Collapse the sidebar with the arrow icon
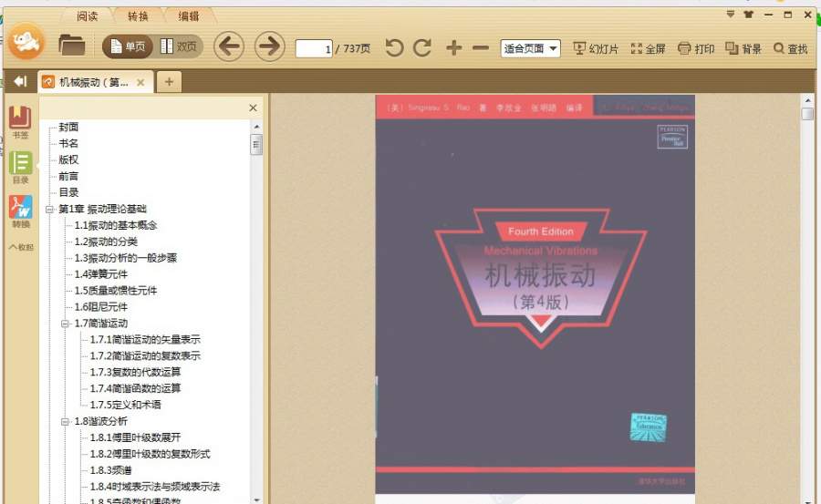Screen dimensions: 821x504 pos(20,81)
